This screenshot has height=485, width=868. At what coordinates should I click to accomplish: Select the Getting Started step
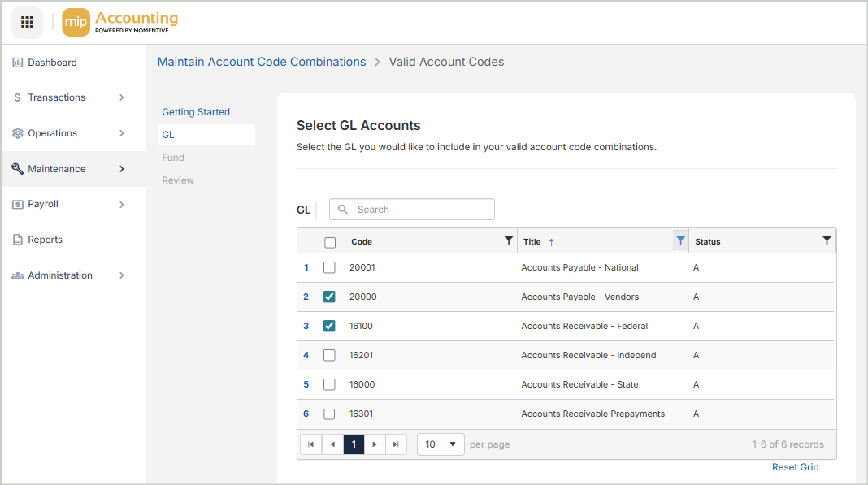(x=196, y=112)
